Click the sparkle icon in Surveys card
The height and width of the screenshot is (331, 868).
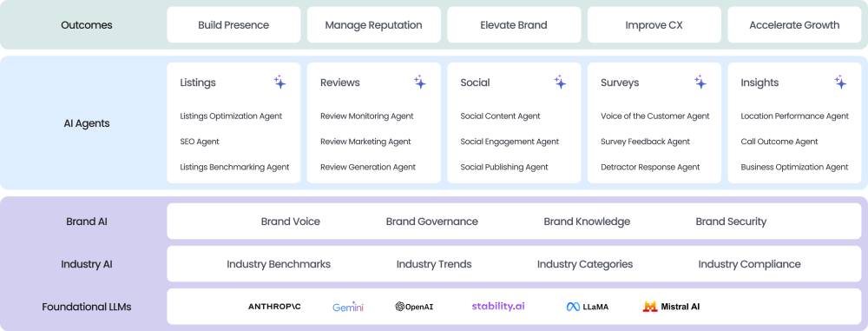click(700, 82)
